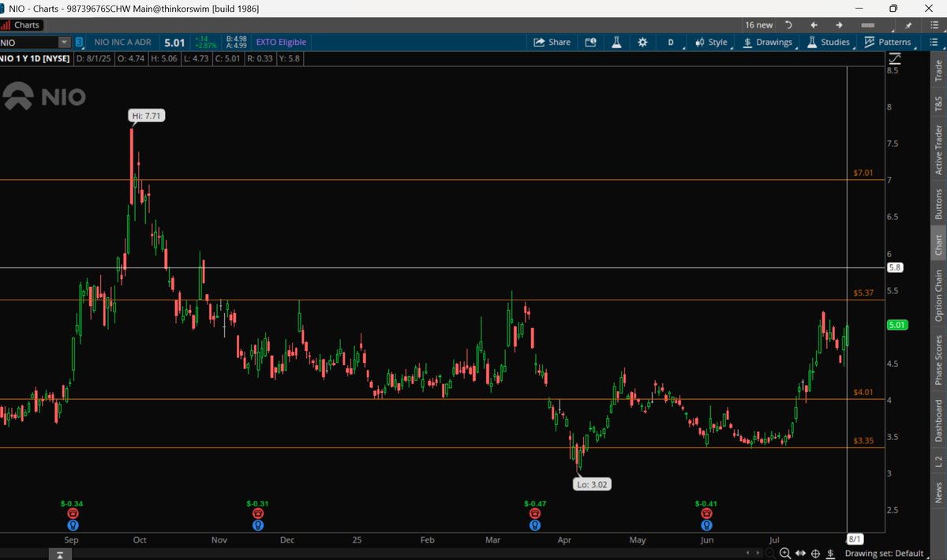Click the blue lightbulb icon near Dec
This screenshot has height=560, width=947.
[257, 525]
